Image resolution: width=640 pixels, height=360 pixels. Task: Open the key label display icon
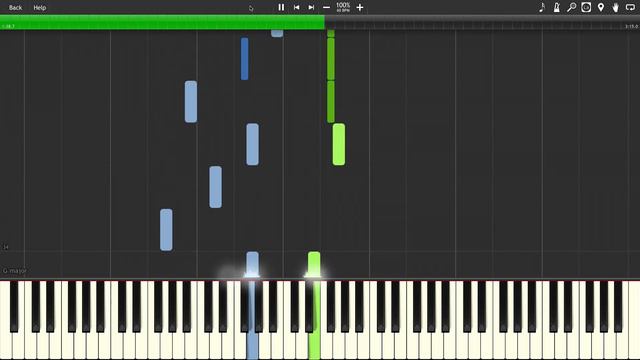pos(586,7)
